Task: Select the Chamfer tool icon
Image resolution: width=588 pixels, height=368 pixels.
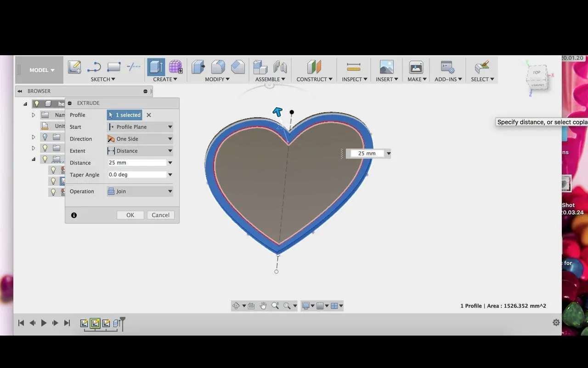Action: click(x=237, y=67)
